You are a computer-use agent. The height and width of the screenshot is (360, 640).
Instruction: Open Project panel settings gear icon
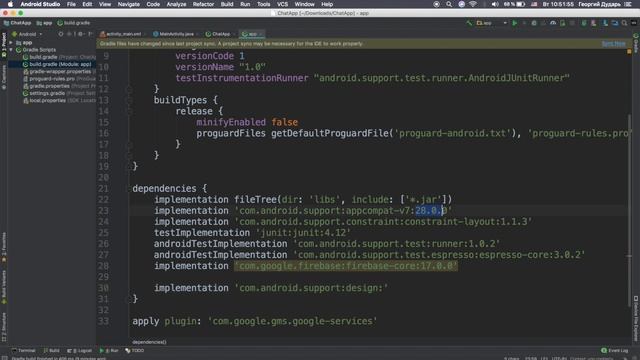click(x=80, y=34)
